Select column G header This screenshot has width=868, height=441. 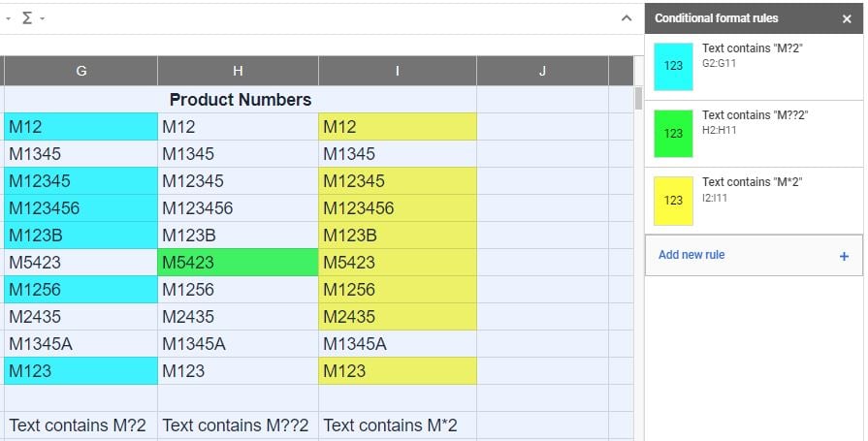(x=80, y=71)
